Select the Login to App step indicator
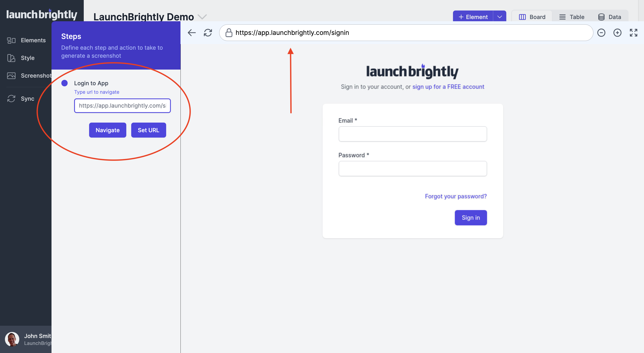This screenshot has width=644, height=353. click(x=64, y=83)
